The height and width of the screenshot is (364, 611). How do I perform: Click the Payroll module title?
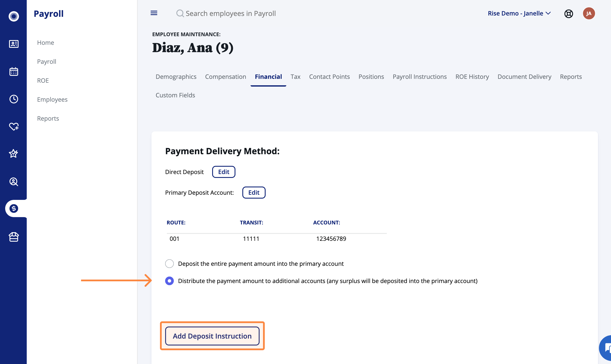click(49, 14)
